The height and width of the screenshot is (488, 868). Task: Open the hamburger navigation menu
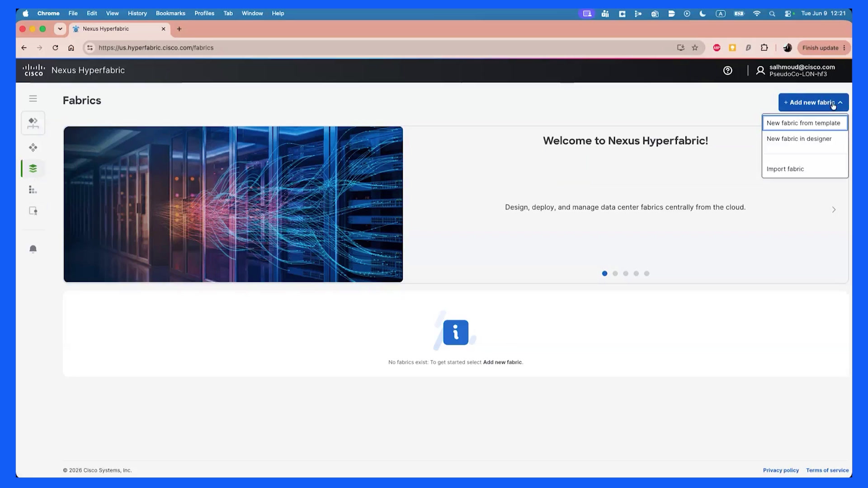pos(33,99)
